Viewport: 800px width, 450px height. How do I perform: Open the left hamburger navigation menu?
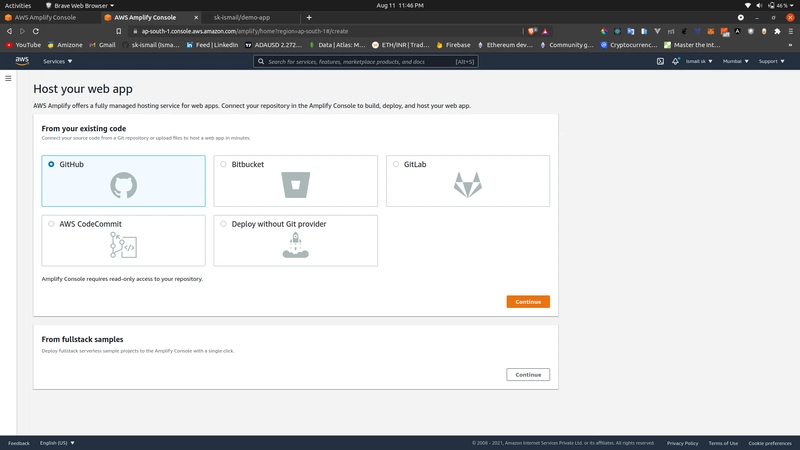[x=8, y=78]
